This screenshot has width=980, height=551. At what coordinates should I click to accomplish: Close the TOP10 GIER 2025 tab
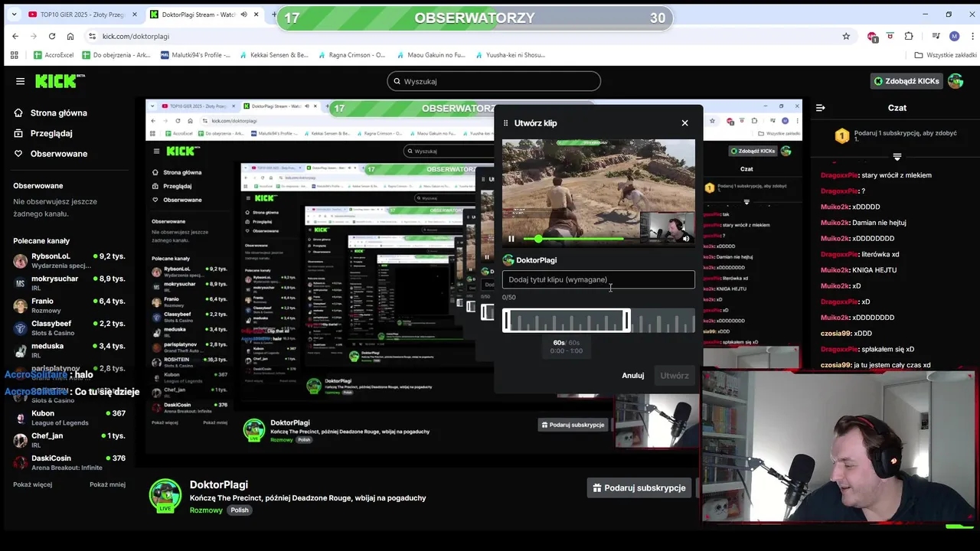(x=134, y=15)
